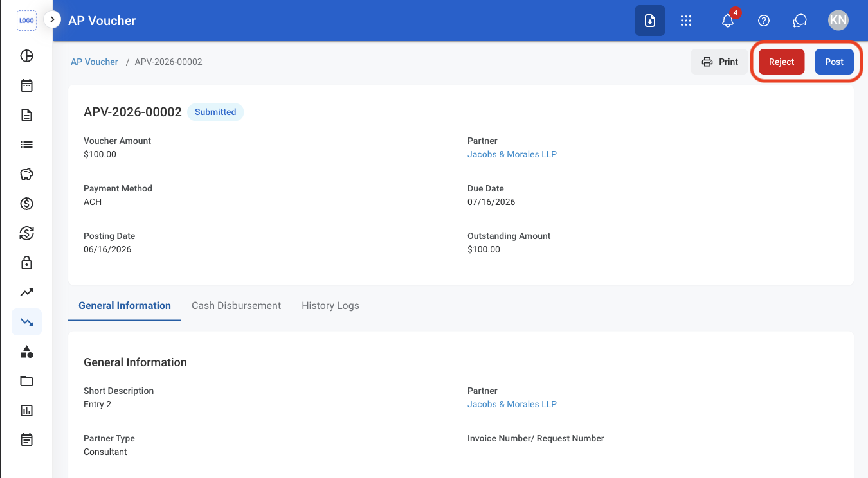
Task: Reject the voucher with the red button
Action: (x=781, y=62)
